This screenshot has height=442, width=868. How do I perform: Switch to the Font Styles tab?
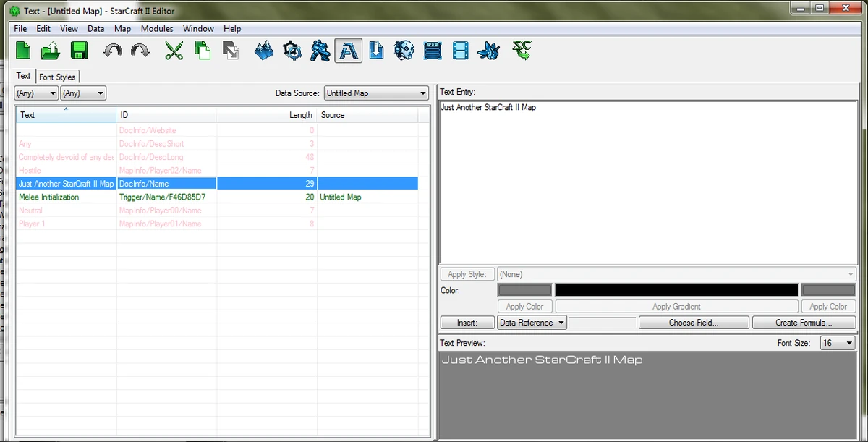[x=57, y=76]
